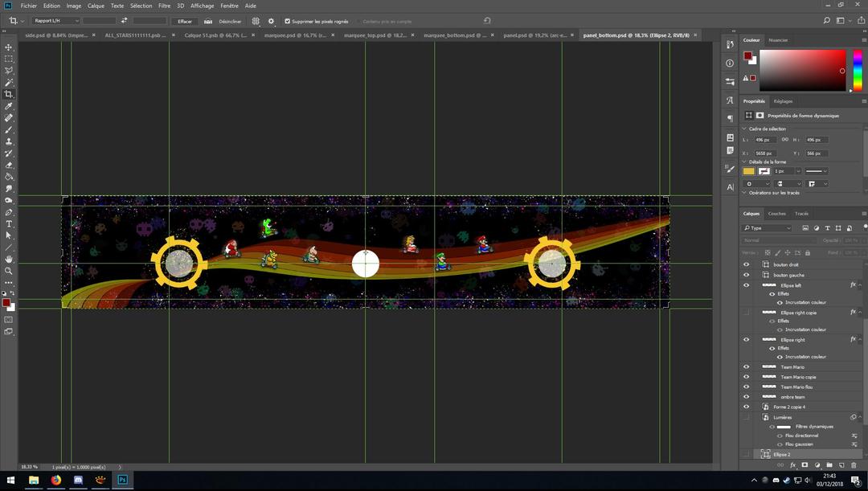Viewport: 868px width, 491px height.
Task: Hide the bouton gauche layer
Action: tap(746, 275)
